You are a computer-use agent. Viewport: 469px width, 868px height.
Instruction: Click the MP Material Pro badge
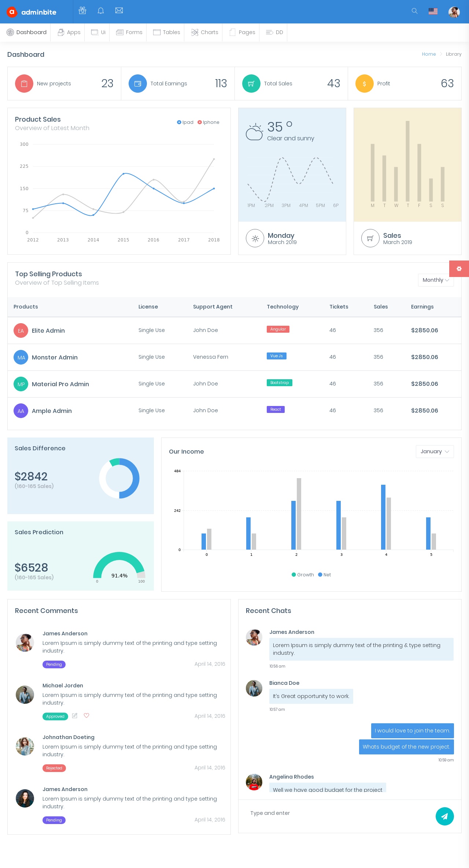pos(21,384)
